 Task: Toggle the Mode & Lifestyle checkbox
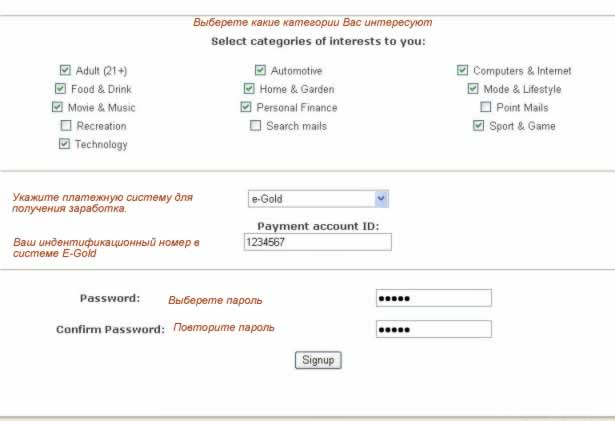473,89
